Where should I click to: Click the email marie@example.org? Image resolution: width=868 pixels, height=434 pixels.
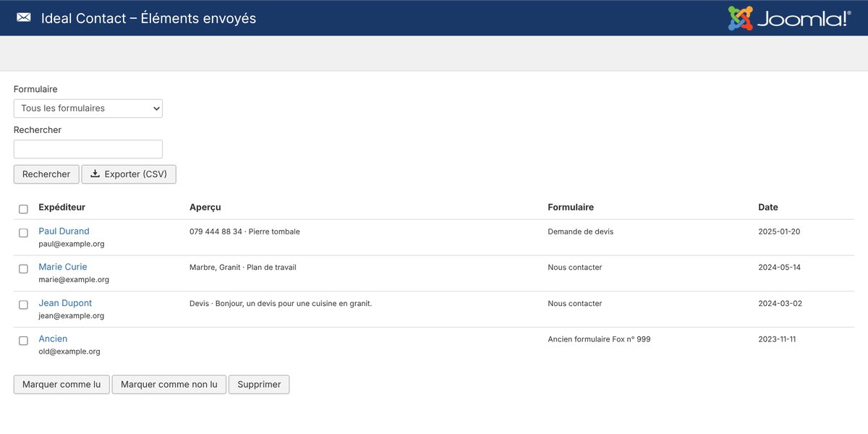pyautogui.click(x=74, y=280)
